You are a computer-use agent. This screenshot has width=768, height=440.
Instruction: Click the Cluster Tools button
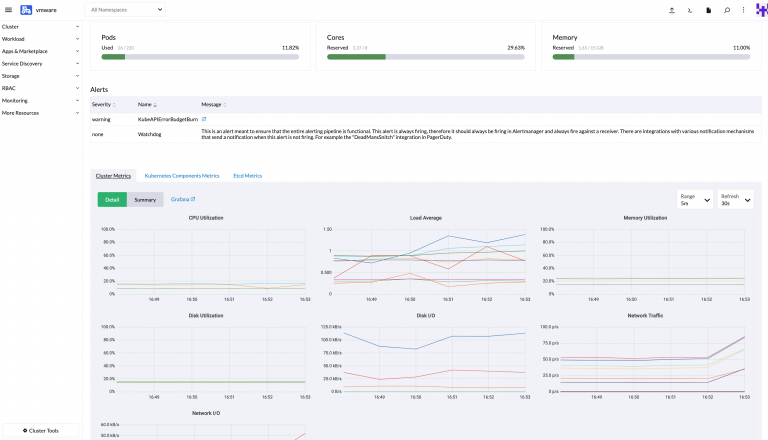click(41, 430)
